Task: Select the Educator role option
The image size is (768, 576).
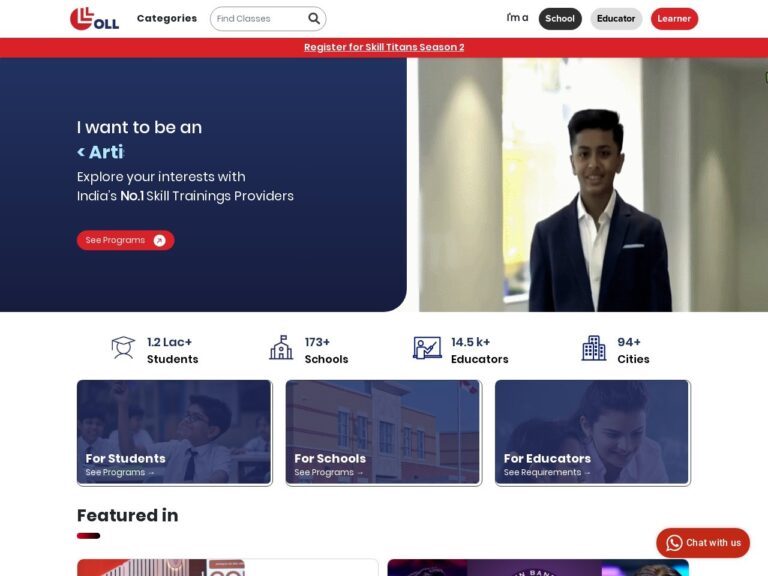Action: (616, 19)
